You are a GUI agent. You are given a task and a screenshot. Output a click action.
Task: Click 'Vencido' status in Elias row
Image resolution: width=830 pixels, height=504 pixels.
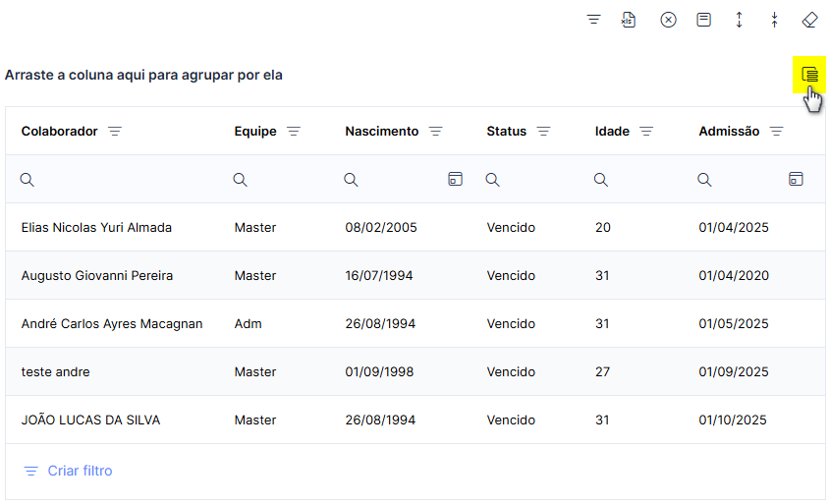click(511, 228)
